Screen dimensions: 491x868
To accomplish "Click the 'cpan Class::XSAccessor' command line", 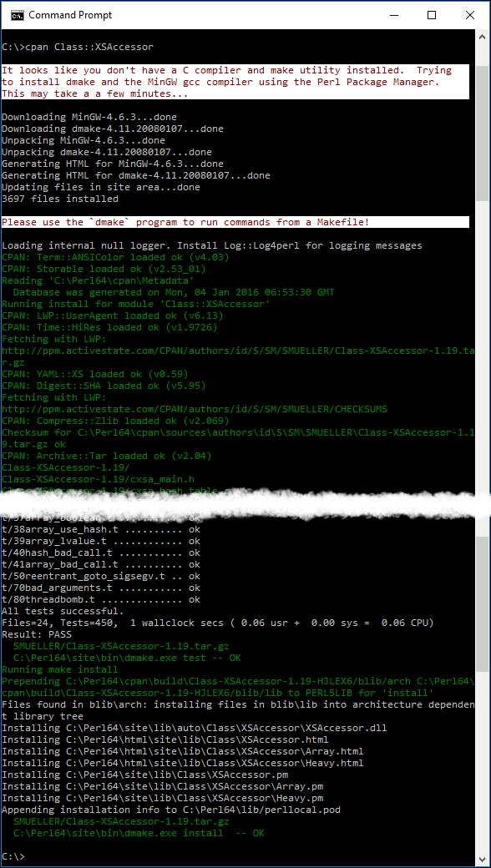I will click(x=78, y=47).
